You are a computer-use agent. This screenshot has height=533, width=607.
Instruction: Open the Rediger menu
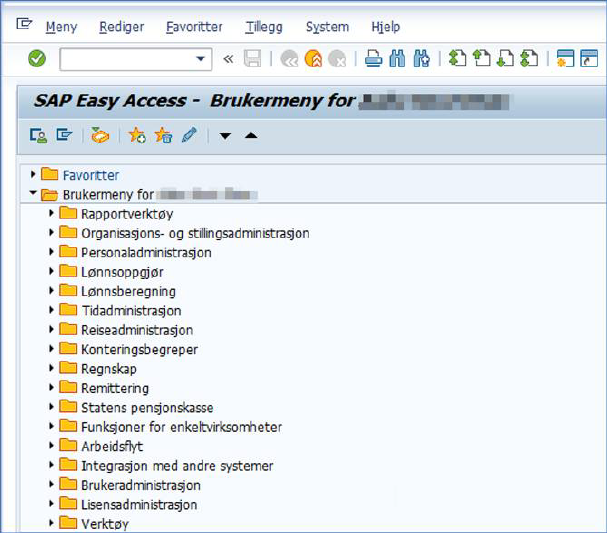click(x=122, y=27)
